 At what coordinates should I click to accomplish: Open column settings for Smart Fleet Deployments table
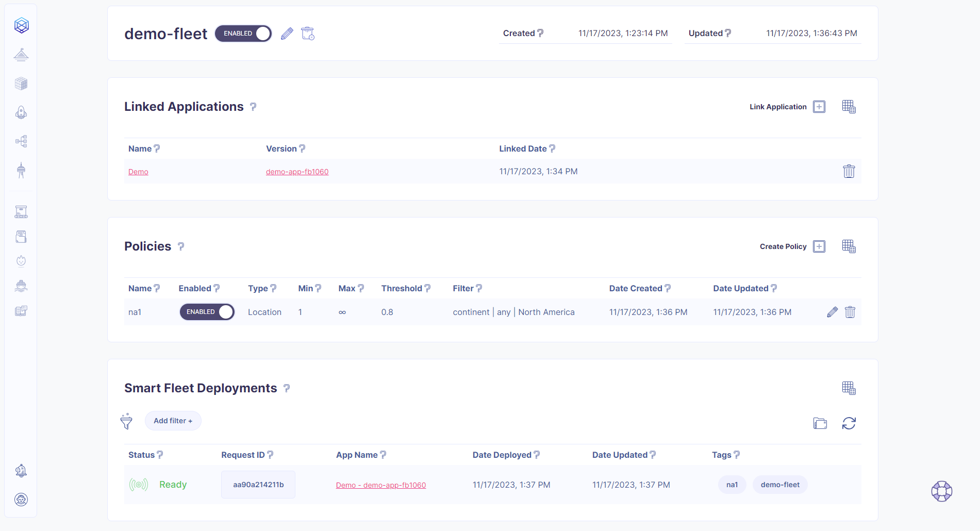coord(849,388)
